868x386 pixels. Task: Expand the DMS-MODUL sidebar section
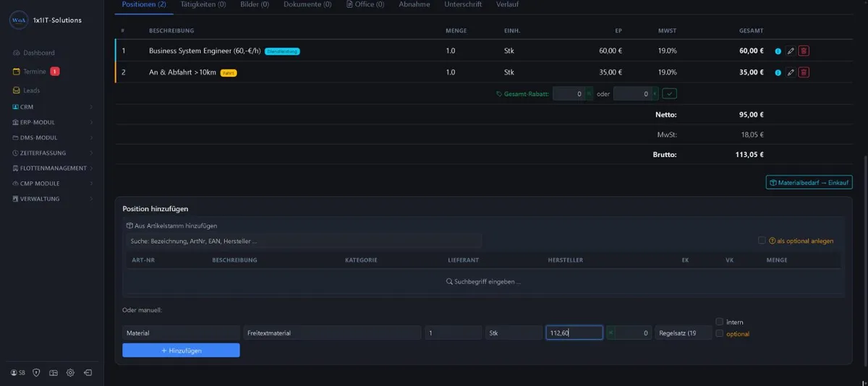[x=52, y=137]
